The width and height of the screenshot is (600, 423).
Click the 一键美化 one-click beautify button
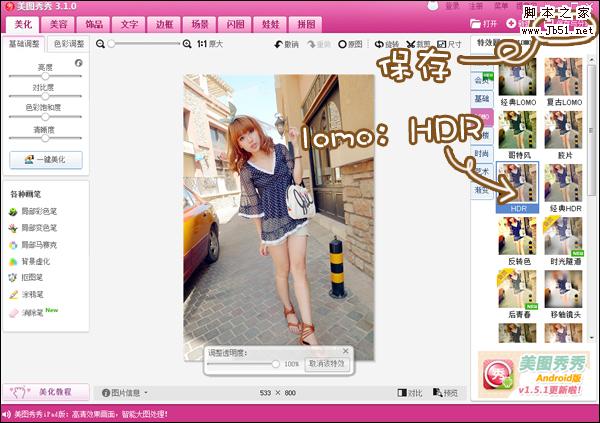46,160
